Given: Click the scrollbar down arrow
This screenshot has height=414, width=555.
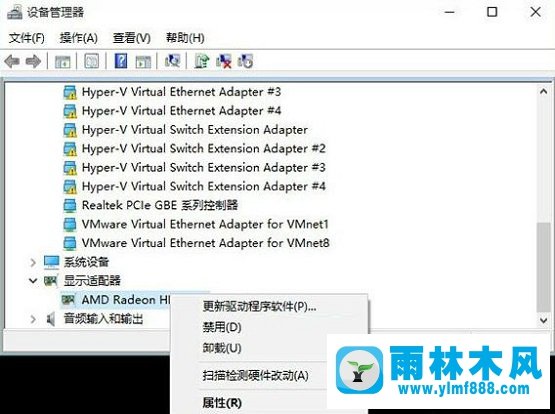Looking at the screenshot, I should click(x=544, y=321).
